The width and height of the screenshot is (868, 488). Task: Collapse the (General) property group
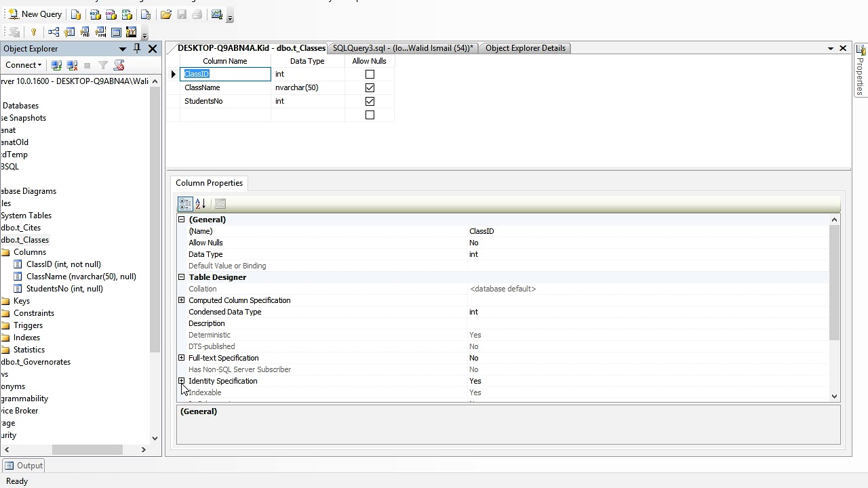pos(181,220)
